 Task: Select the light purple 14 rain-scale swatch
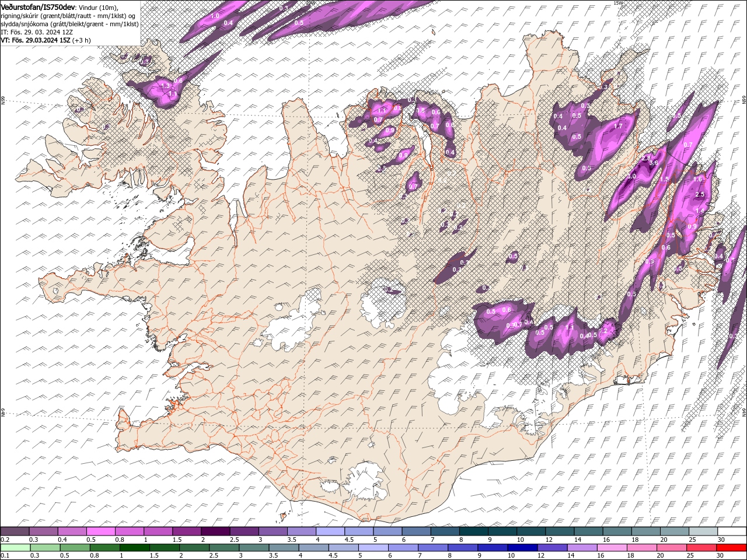click(581, 548)
